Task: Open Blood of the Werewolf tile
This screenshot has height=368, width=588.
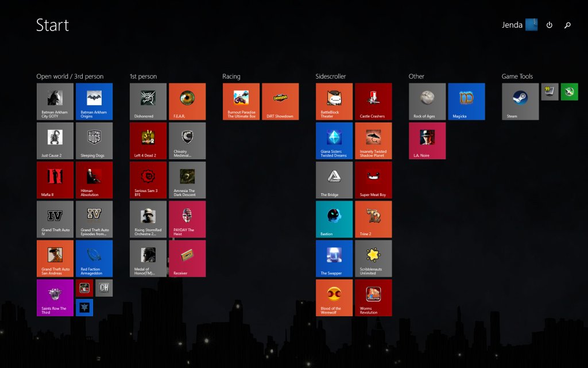Action: pyautogui.click(x=334, y=298)
